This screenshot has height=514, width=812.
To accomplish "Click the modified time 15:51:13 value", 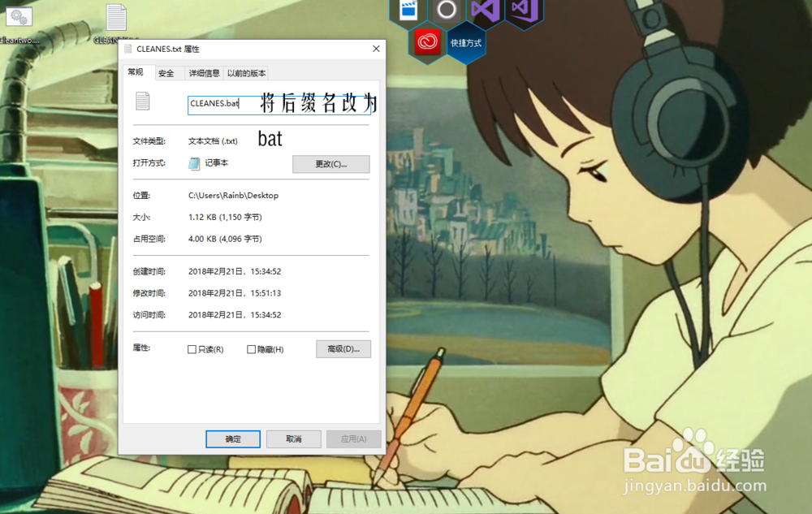I will (x=235, y=293).
